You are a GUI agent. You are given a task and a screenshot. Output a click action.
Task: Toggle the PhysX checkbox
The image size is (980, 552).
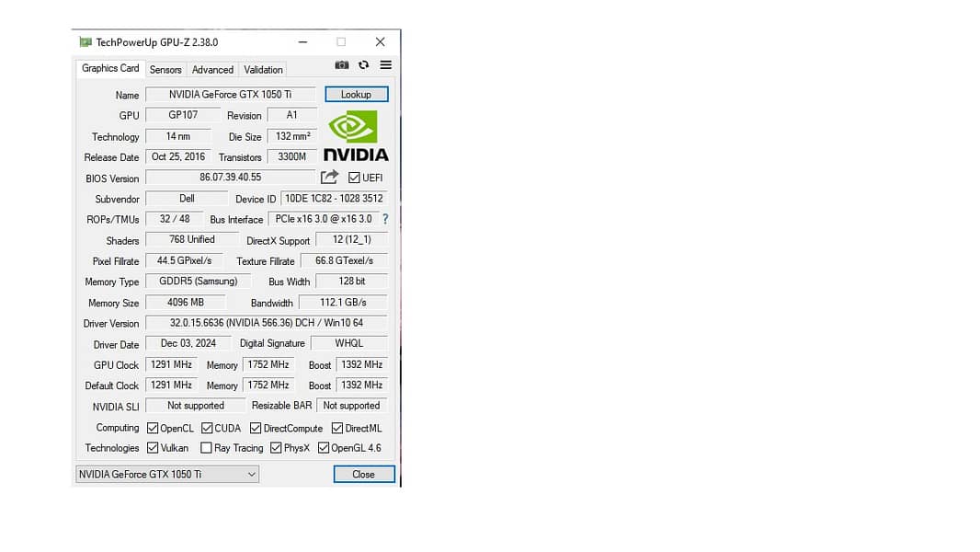click(276, 448)
